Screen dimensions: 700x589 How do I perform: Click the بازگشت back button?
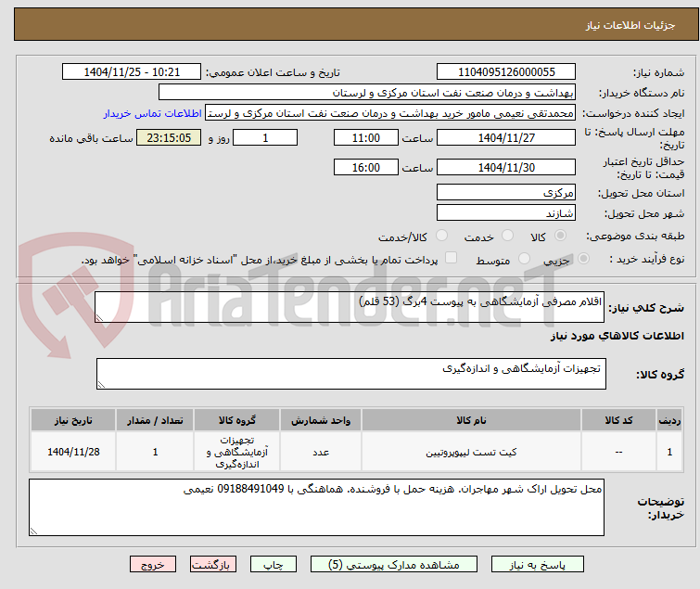point(212,565)
